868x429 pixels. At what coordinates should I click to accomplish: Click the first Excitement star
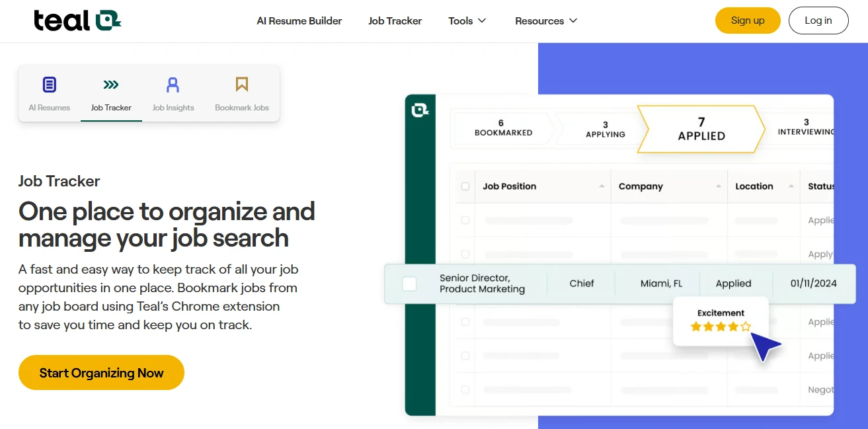[695, 327]
